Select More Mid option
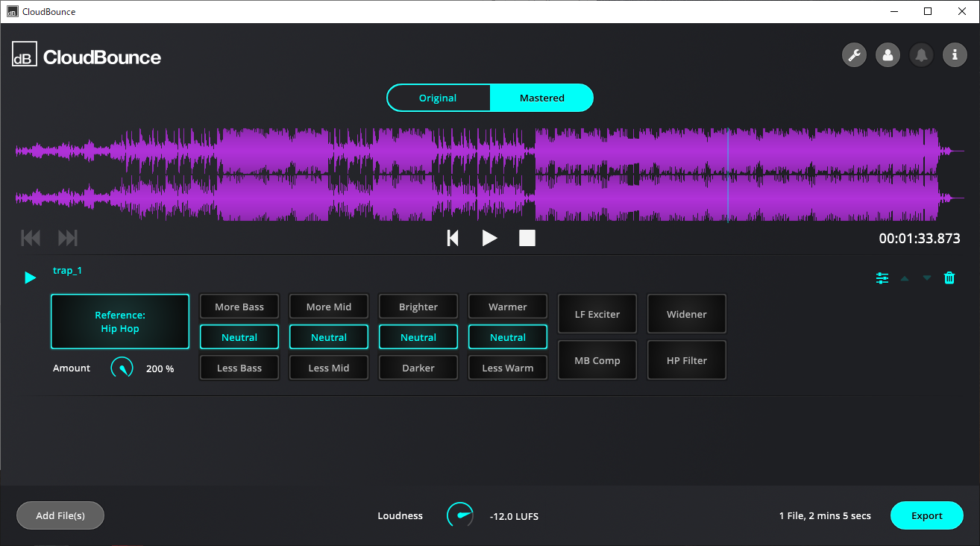This screenshot has height=546, width=980. click(329, 307)
